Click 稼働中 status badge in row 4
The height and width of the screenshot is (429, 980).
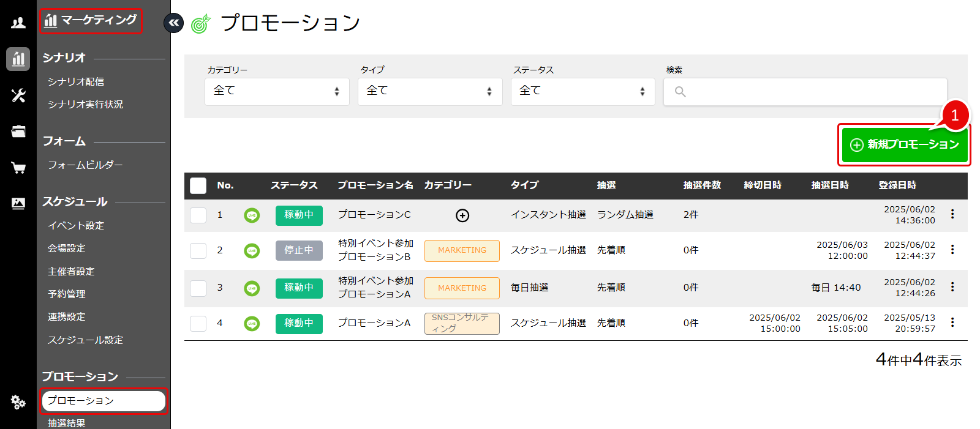299,324
